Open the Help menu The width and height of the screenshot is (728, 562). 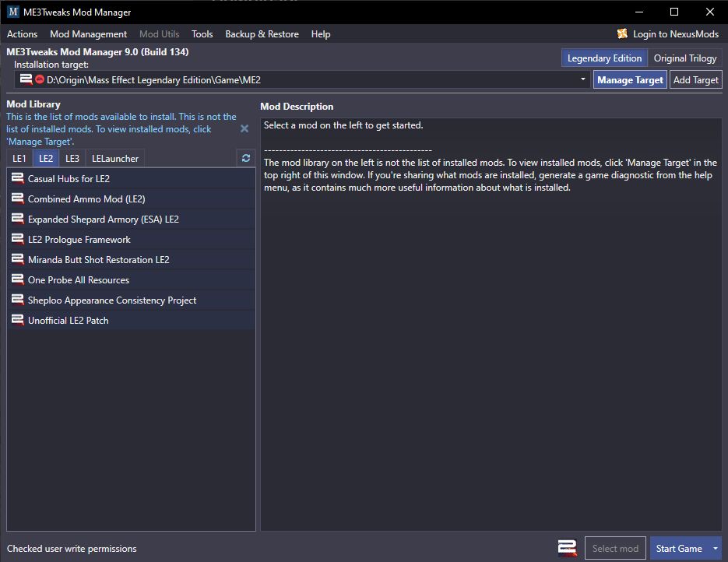tap(320, 34)
